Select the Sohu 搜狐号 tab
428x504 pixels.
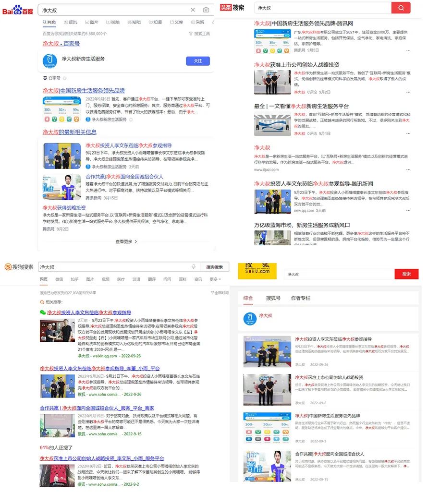(273, 298)
